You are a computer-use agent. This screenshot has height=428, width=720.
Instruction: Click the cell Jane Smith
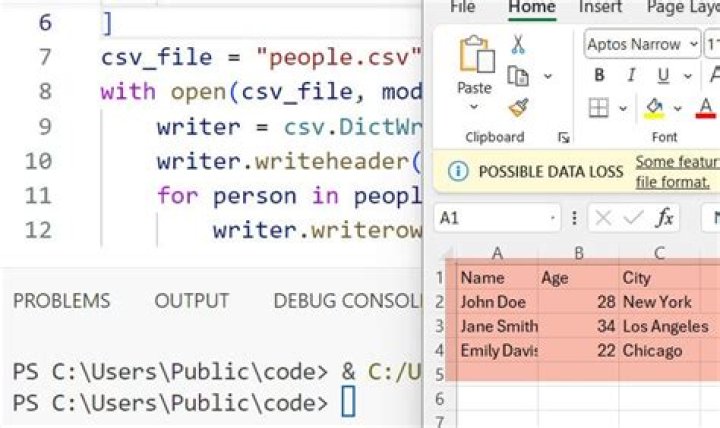[x=497, y=326]
